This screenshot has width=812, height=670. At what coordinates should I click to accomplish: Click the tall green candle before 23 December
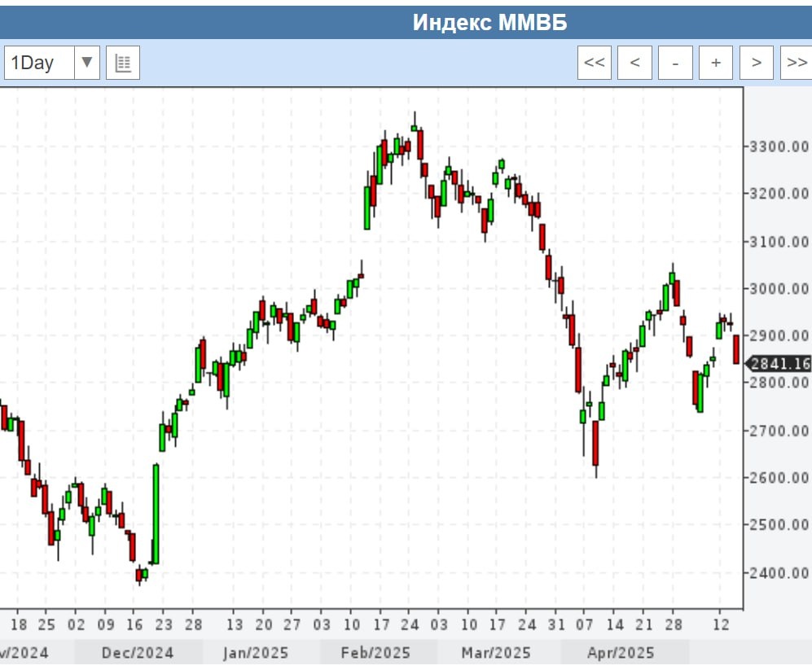[156, 515]
